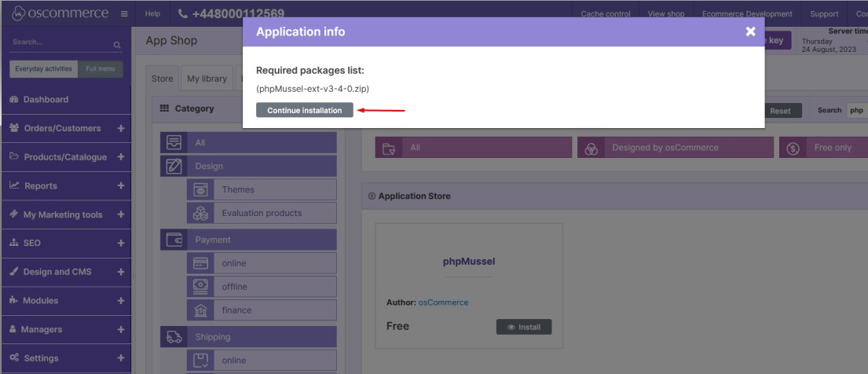Expand Reports with its plus sign

121,185
